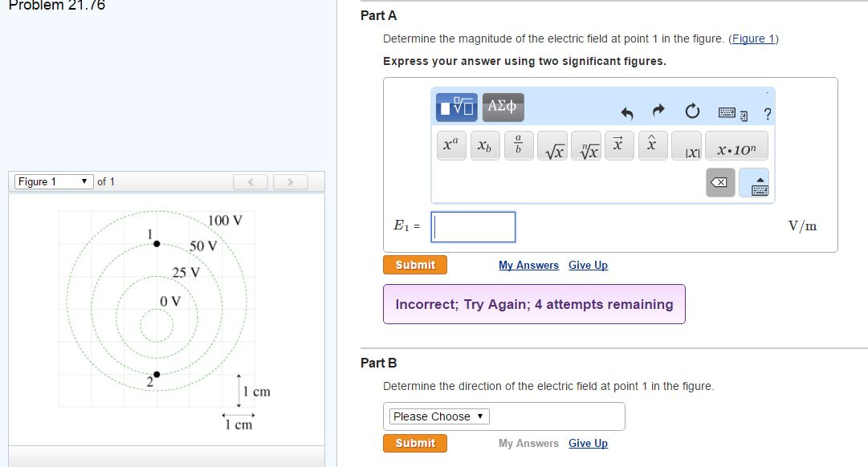Delete with the backspace icon button
The width and height of the screenshot is (868, 467).
point(720,183)
